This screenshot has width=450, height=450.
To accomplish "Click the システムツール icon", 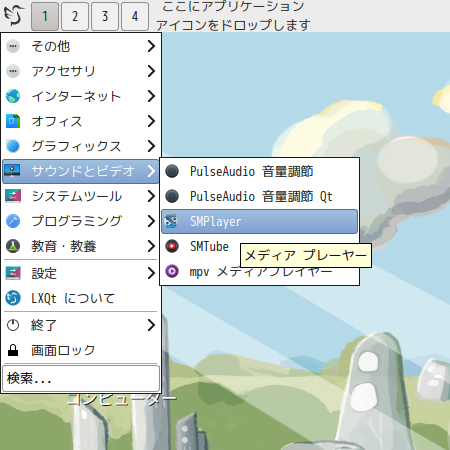I will coord(13,196).
